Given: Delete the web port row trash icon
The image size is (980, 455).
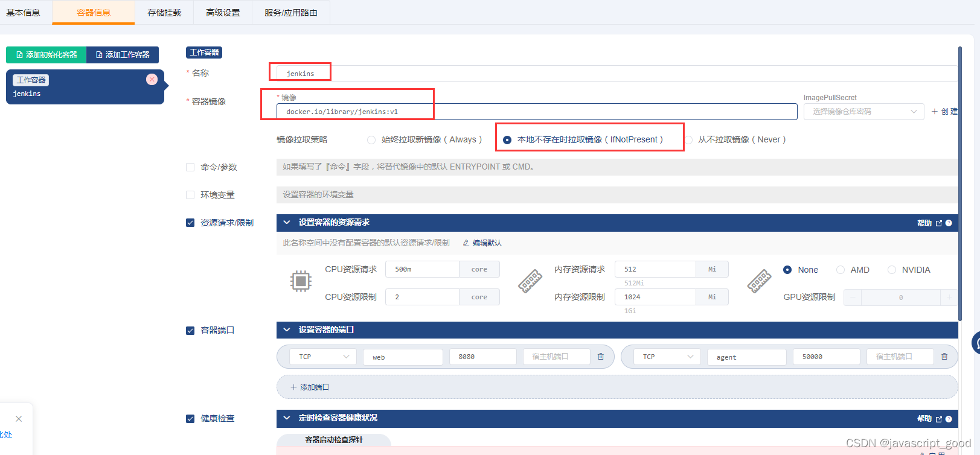Looking at the screenshot, I should pyautogui.click(x=601, y=357).
